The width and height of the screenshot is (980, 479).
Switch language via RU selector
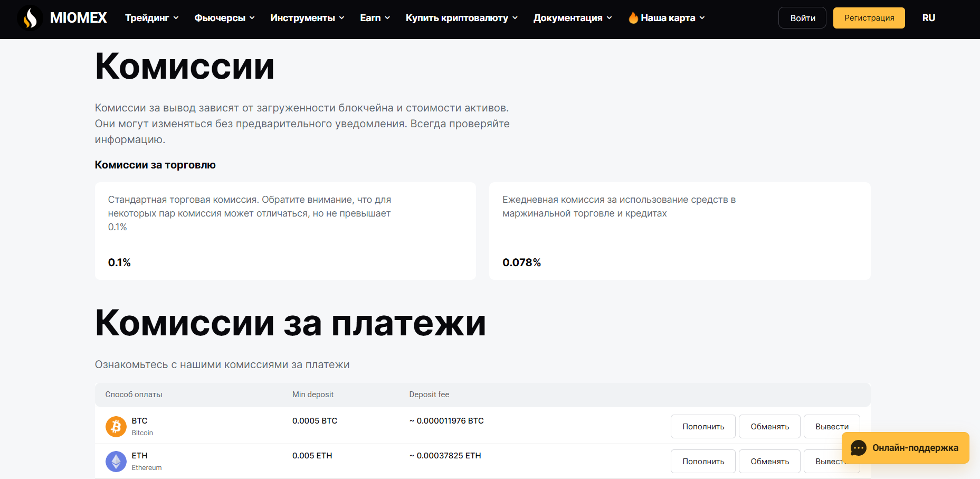tap(929, 18)
